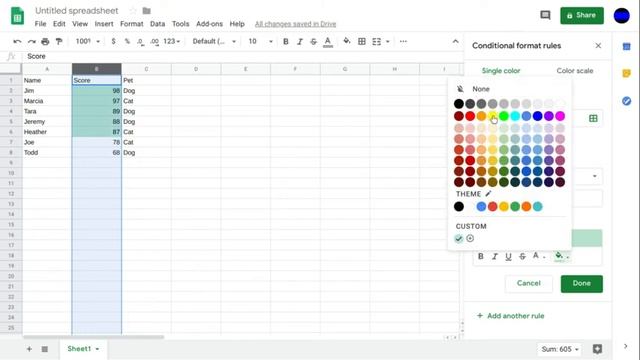Open the font family dropdown

[x=214, y=41]
